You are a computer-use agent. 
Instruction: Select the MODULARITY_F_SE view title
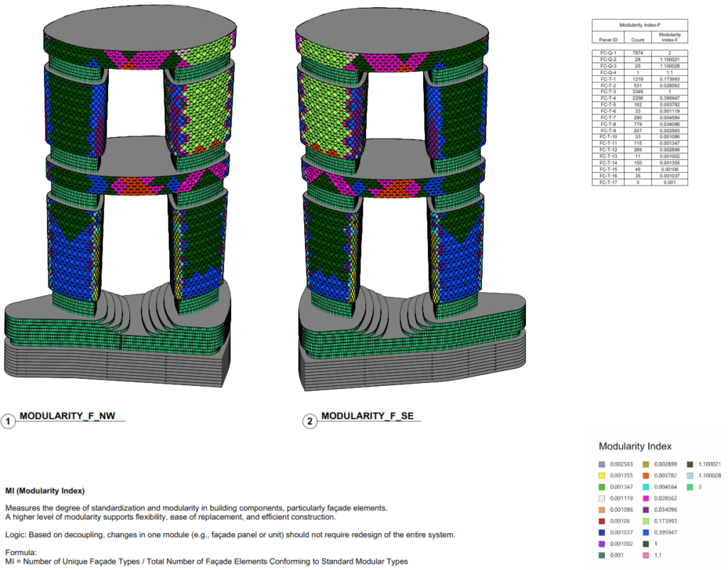click(370, 416)
